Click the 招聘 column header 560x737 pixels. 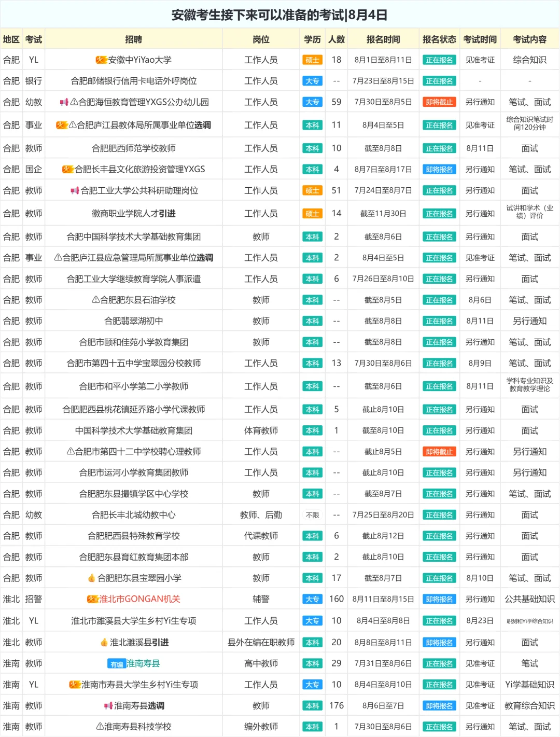click(x=134, y=39)
